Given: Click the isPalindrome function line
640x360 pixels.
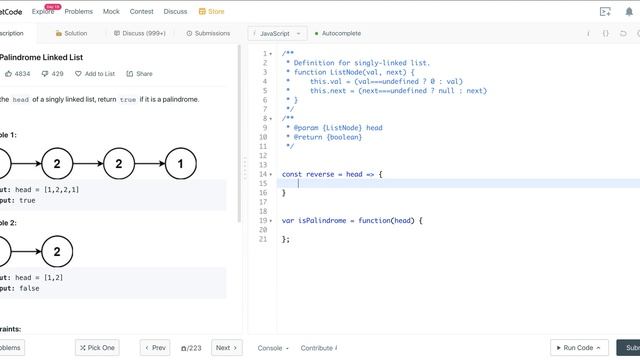Looking at the screenshot, I should tap(352, 220).
